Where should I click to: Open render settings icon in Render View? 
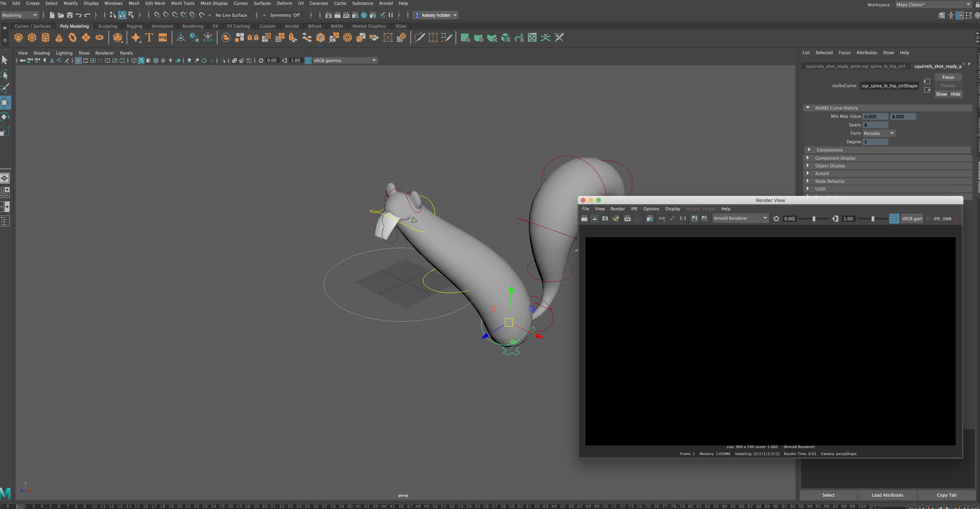650,218
